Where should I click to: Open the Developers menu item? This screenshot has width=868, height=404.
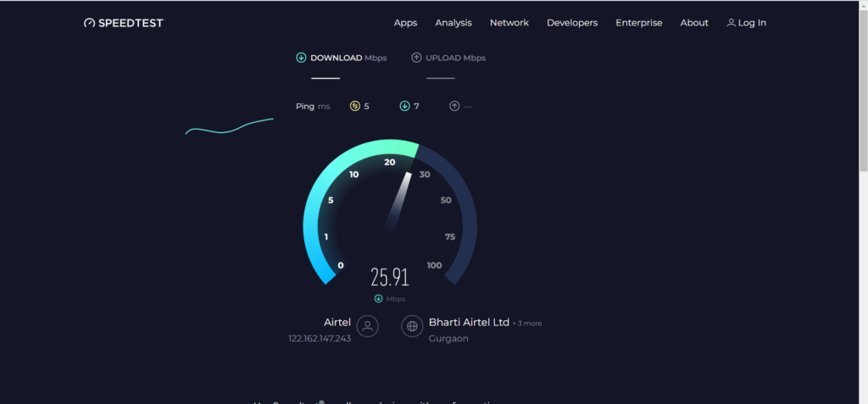point(572,23)
